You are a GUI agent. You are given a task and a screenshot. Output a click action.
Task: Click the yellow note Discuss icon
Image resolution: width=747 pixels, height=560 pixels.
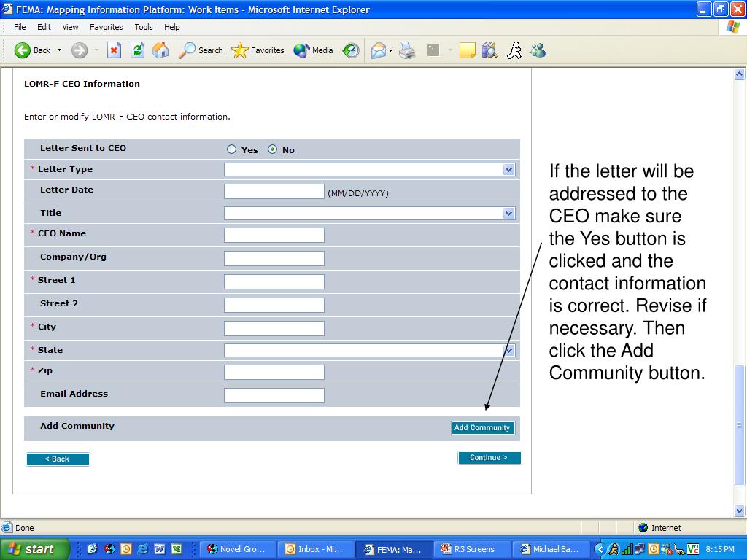tap(468, 50)
